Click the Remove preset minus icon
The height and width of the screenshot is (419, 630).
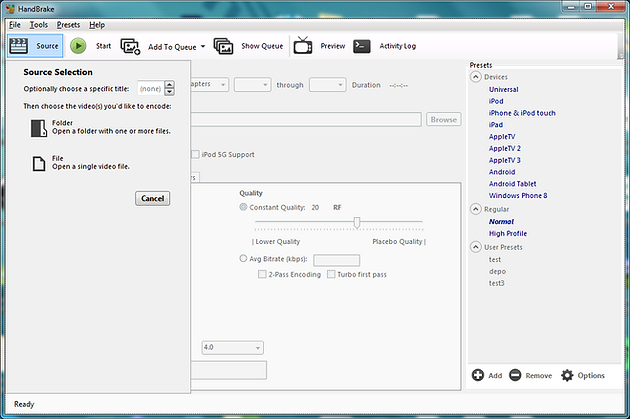515,375
